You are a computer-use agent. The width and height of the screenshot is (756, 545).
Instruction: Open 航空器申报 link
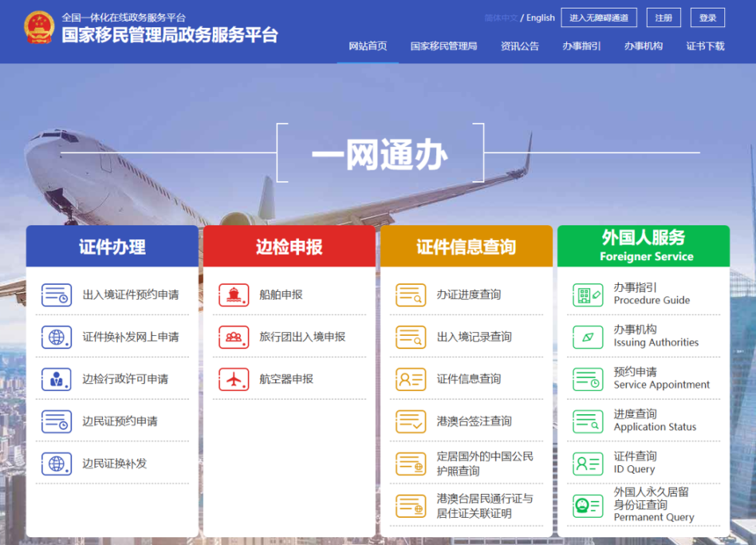(287, 379)
